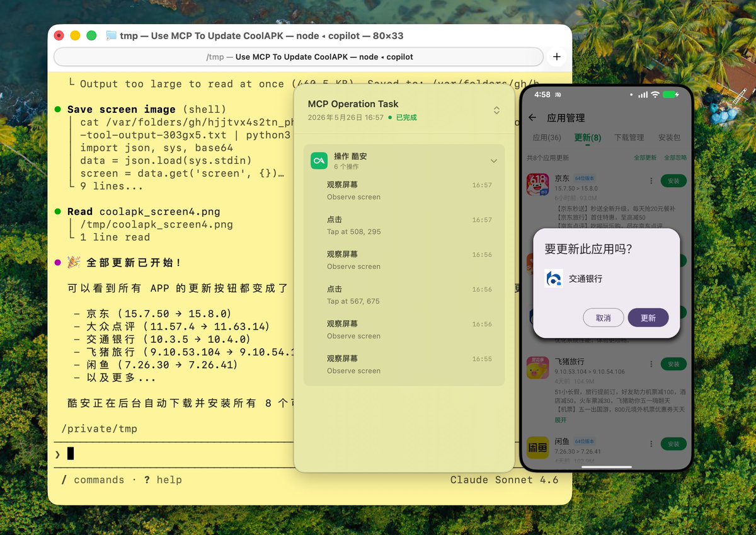Click the CoolAPK green app icon in task panel

click(319, 161)
